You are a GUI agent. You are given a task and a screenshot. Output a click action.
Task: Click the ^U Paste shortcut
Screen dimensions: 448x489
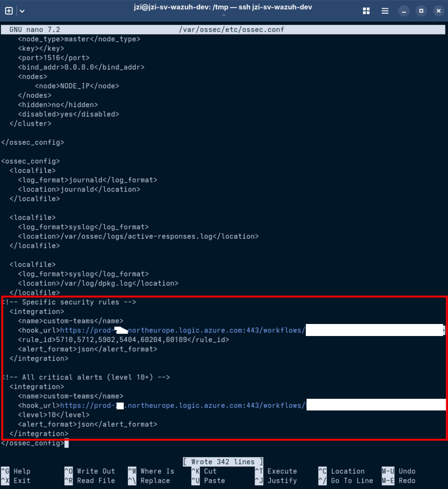(x=208, y=481)
